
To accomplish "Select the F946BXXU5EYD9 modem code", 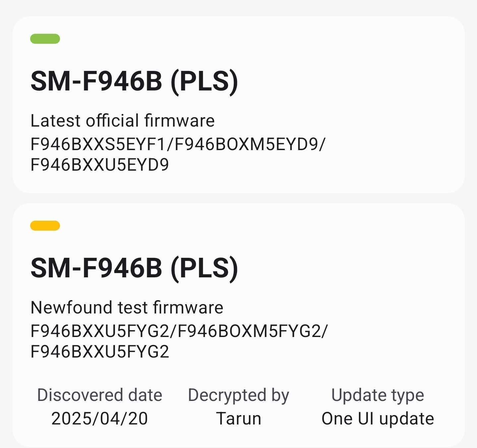I will [x=99, y=165].
